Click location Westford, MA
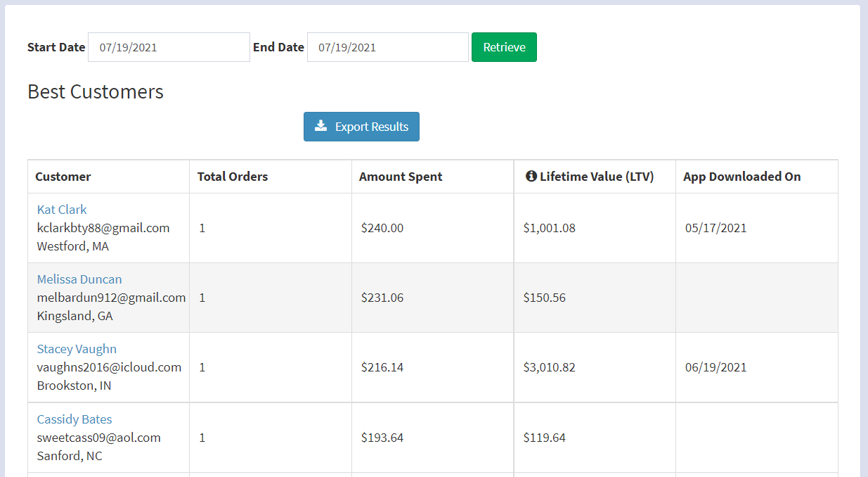The image size is (868, 477). [73, 246]
